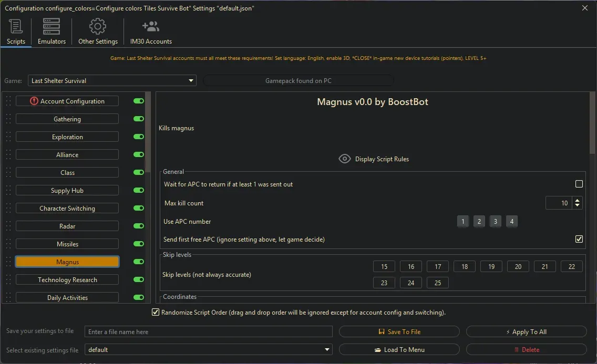
Task: Disable the Magnus script switch
Action: tap(139, 262)
